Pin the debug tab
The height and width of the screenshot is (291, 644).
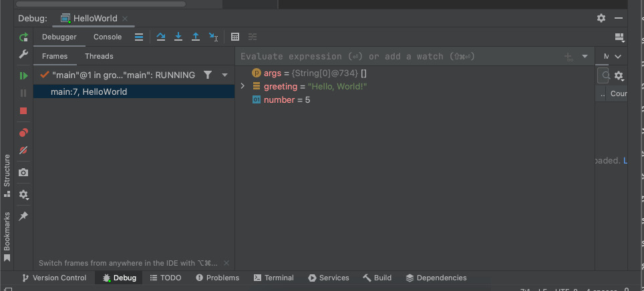pyautogui.click(x=23, y=216)
